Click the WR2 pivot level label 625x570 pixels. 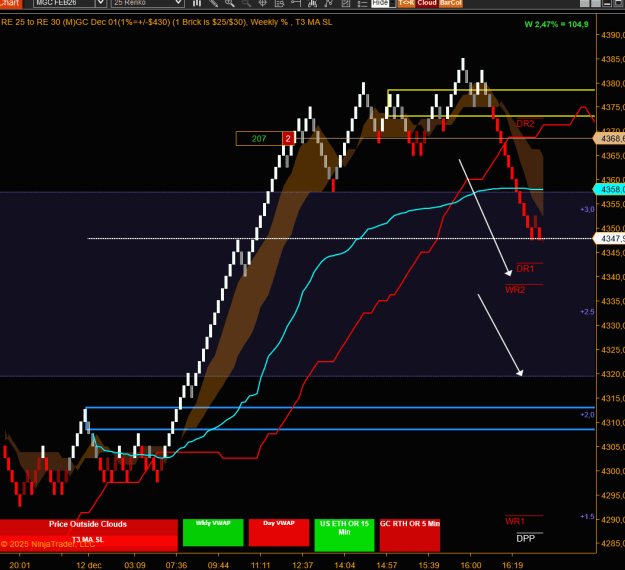pyautogui.click(x=515, y=290)
